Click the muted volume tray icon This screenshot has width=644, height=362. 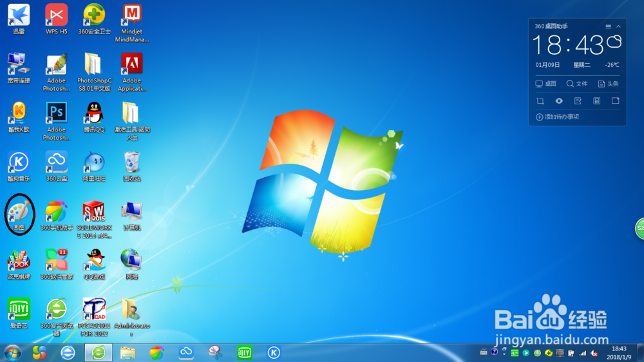594,353
